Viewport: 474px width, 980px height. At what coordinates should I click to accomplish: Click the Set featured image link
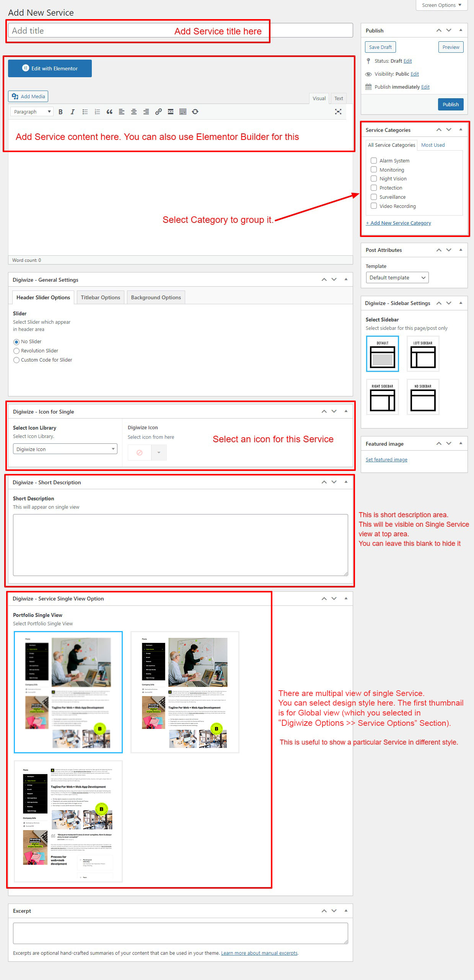tap(386, 459)
